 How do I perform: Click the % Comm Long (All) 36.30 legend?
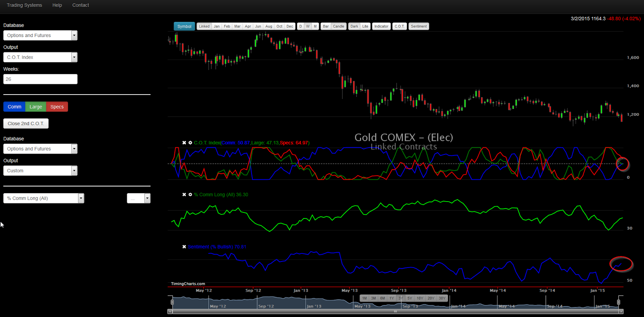pyautogui.click(x=221, y=195)
